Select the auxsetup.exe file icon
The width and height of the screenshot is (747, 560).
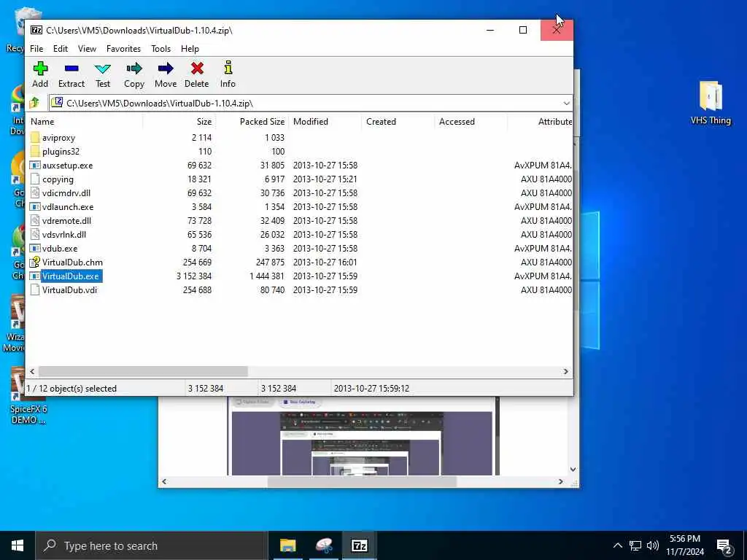tap(35, 166)
